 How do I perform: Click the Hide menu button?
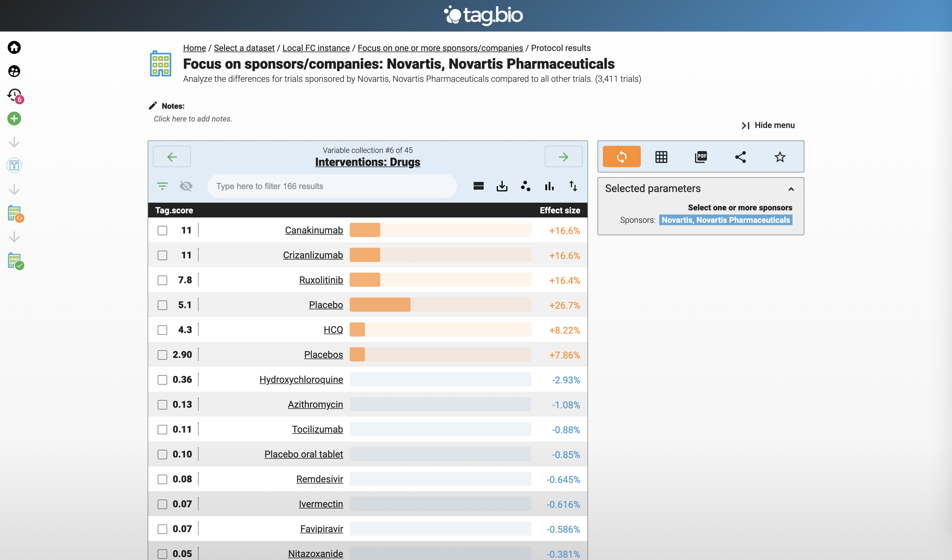[x=768, y=125]
